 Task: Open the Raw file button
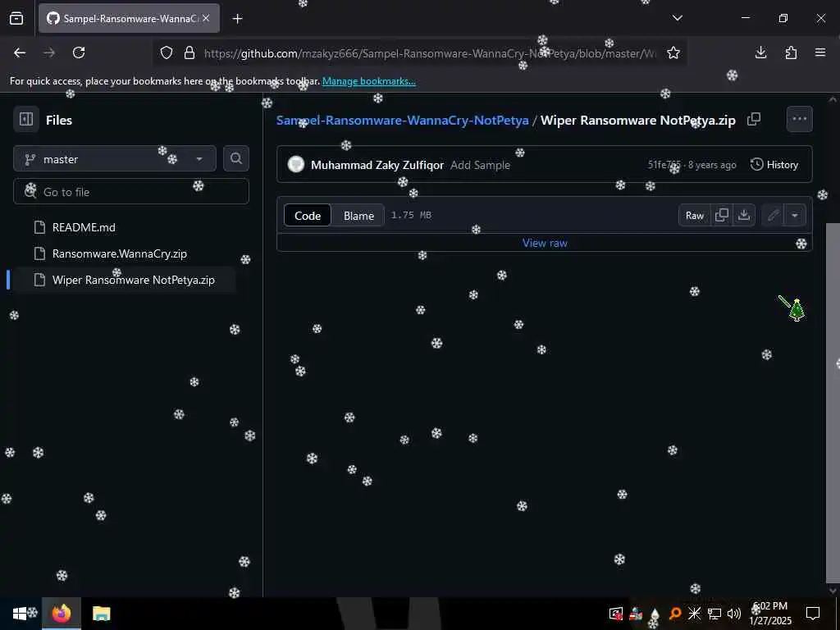pos(694,216)
